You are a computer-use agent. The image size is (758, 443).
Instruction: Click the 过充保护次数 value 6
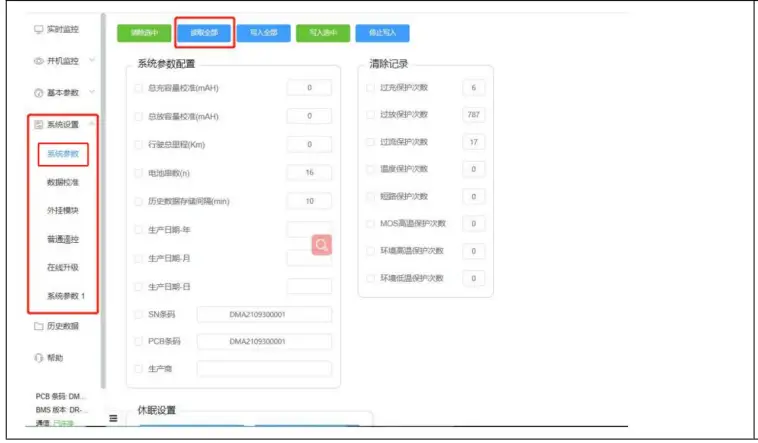(474, 88)
